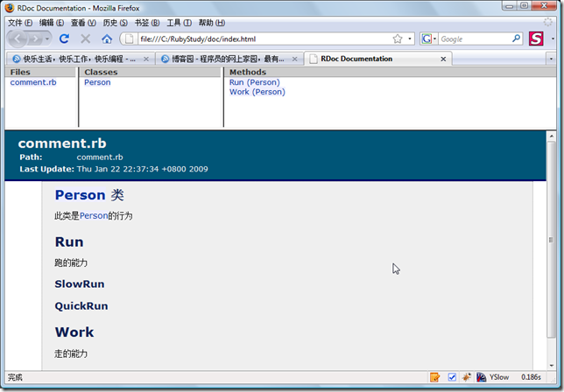Open the 历史 (S) menu
564x392 pixels.
click(115, 23)
